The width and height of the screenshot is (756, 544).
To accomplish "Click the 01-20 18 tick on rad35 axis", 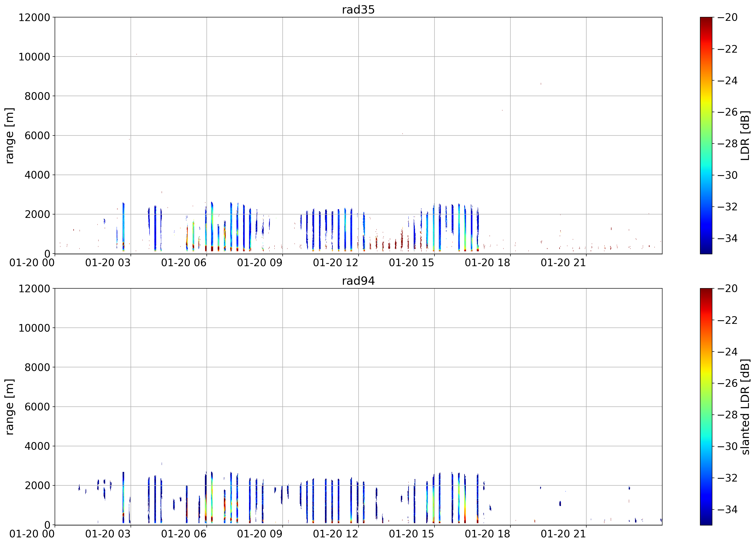I will click(x=487, y=263).
